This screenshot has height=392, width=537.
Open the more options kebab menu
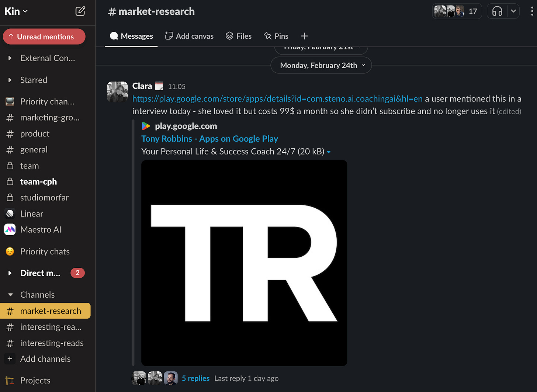tap(531, 11)
